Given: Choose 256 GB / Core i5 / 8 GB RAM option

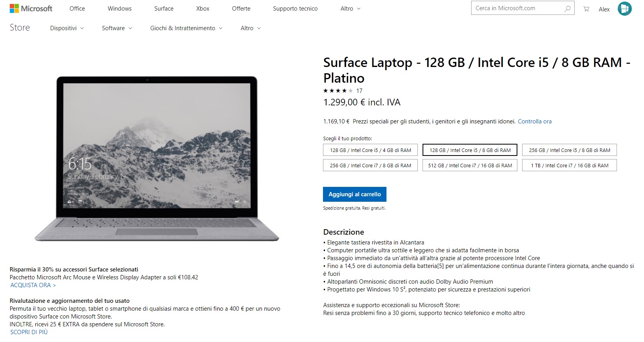Looking at the screenshot, I should pyautogui.click(x=570, y=150).
